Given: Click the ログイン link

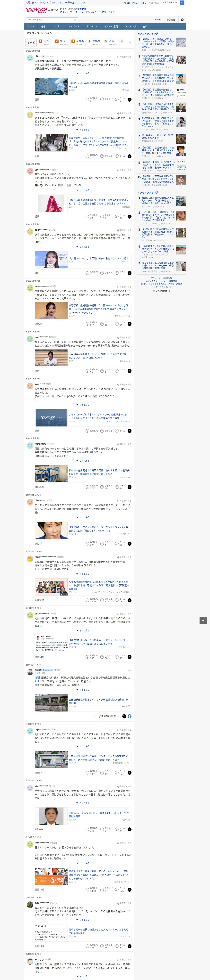Looking at the screenshot, I should (x=64, y=12).
